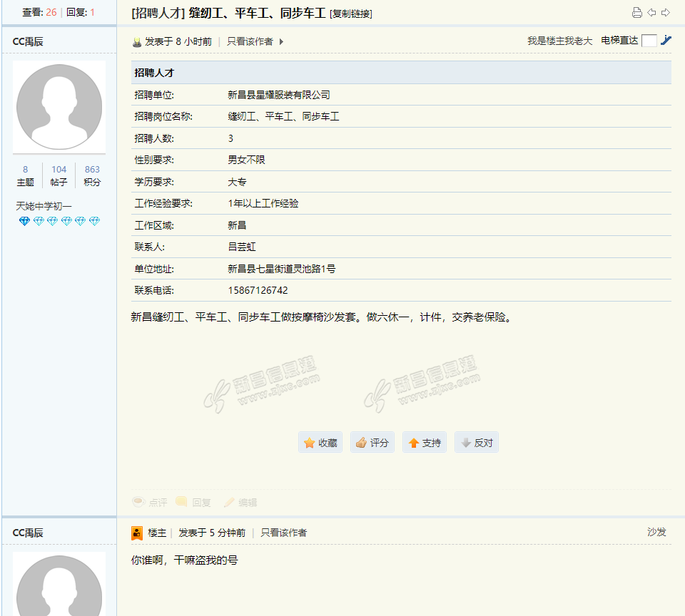Copy thread link via 复制链接
685x616 pixels.
351,14
